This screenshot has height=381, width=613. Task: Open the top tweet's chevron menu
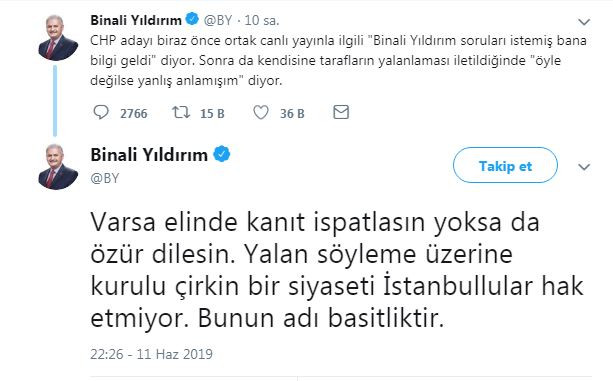coord(584,22)
